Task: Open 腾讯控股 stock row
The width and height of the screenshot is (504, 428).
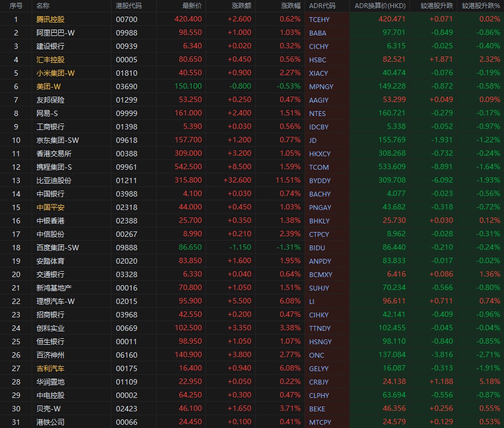Action: click(252, 19)
